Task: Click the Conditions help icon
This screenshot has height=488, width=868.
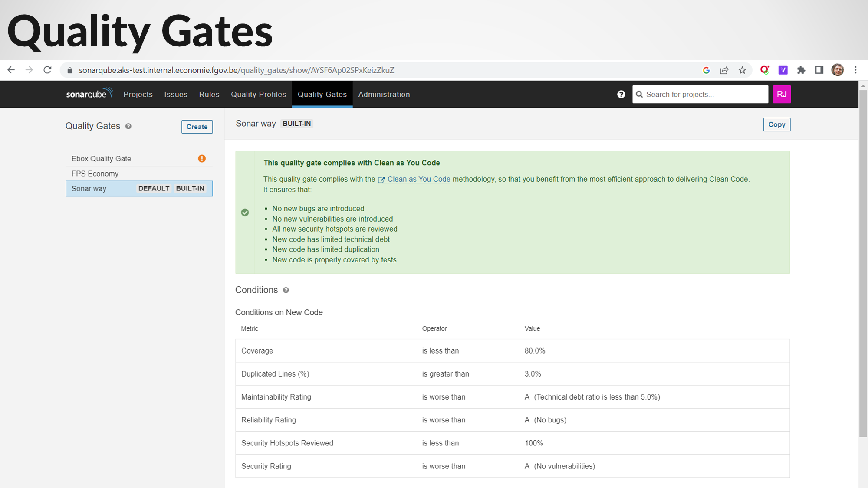Action: click(x=286, y=290)
